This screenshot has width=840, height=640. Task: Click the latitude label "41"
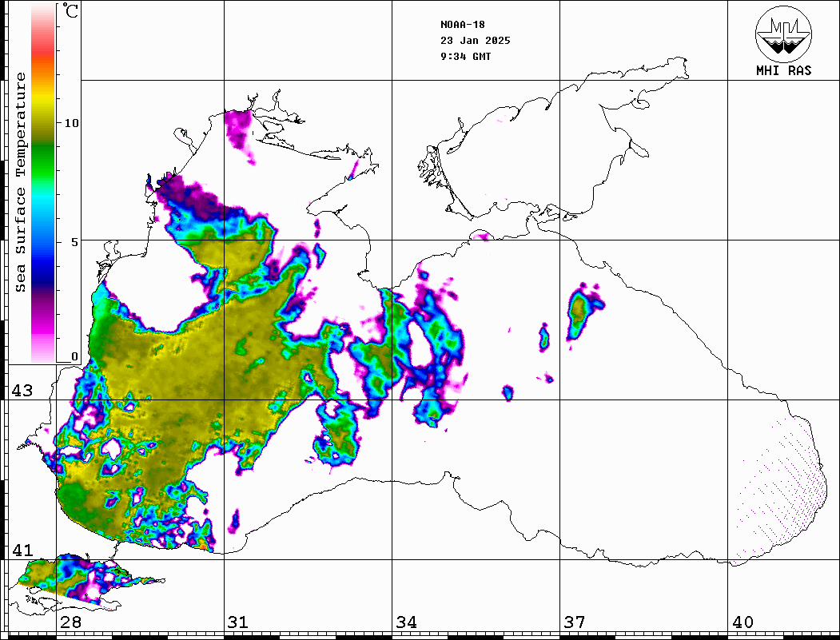pyautogui.click(x=22, y=550)
